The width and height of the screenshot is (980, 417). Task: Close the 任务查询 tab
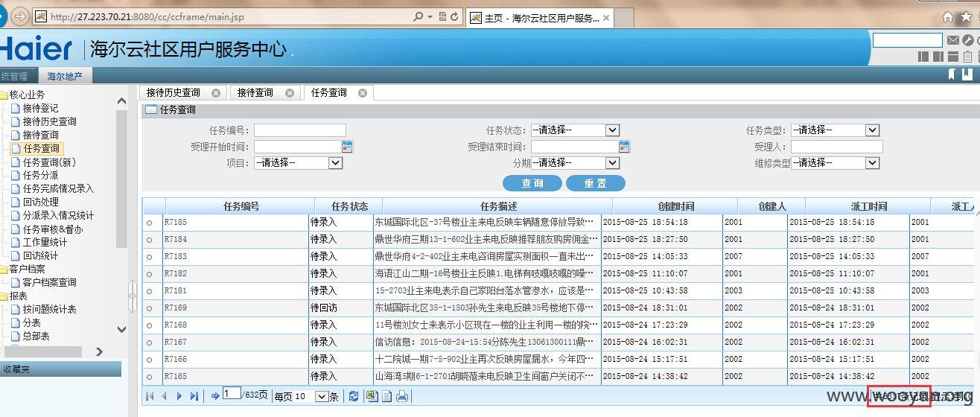(x=363, y=93)
